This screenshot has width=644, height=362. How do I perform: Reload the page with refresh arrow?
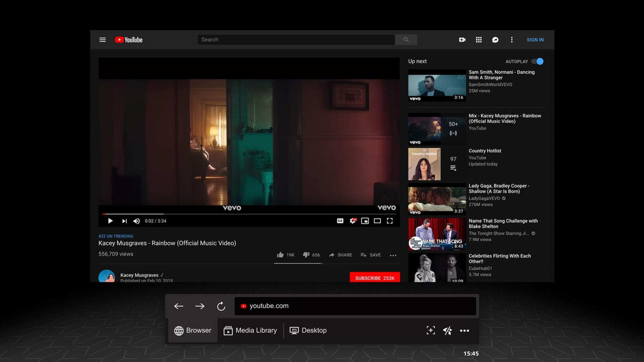click(221, 306)
